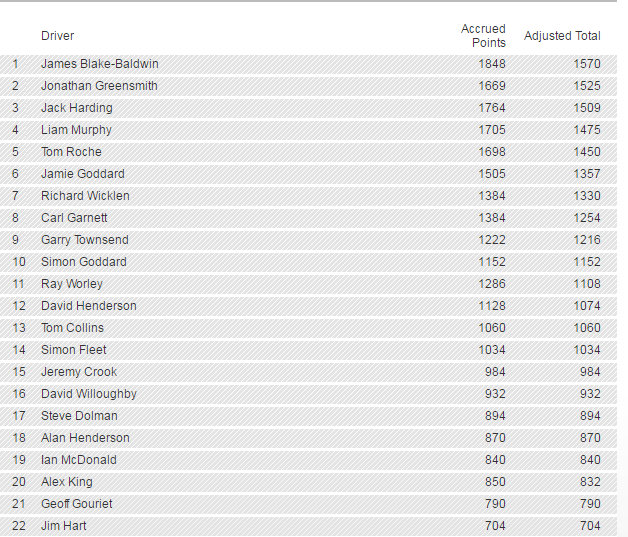This screenshot has height=537, width=628.
Task: Select Jeremy Crook's row
Action: pos(79,372)
